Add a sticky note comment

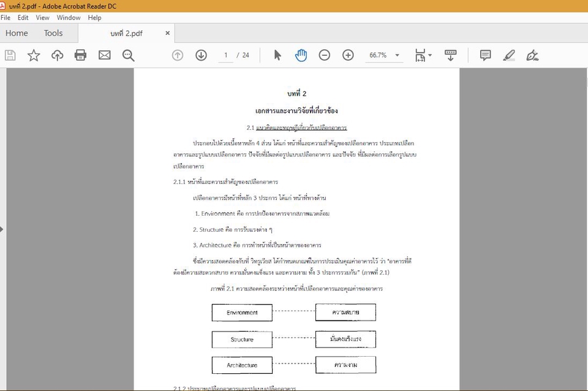pos(485,55)
